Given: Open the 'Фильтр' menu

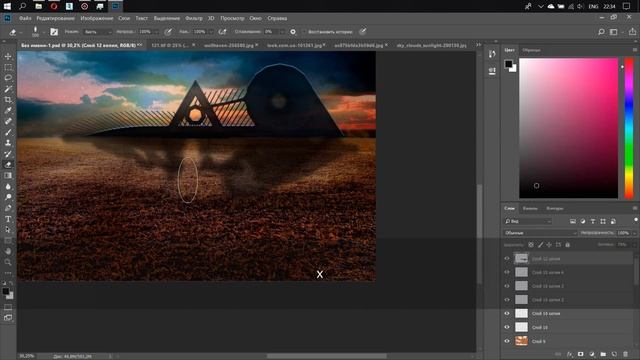Looking at the screenshot, I should [x=194, y=18].
